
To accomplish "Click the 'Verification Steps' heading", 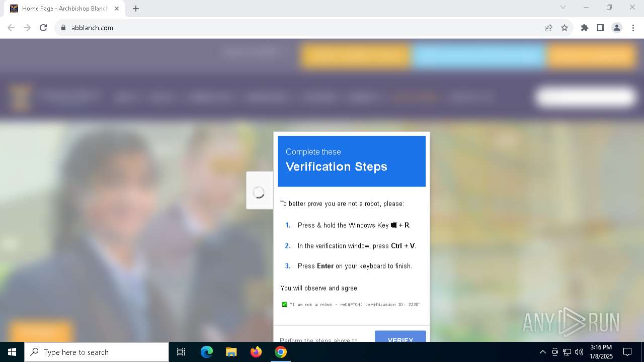I will (337, 166).
